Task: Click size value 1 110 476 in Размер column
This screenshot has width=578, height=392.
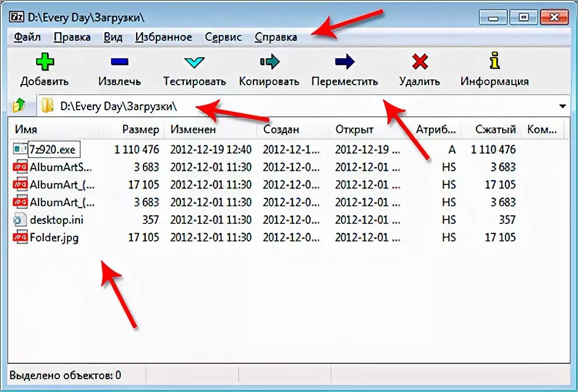Action: point(137,149)
